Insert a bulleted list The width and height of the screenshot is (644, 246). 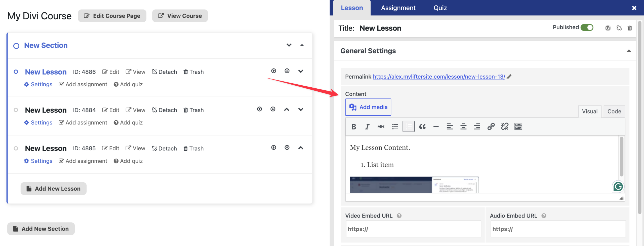tap(395, 126)
